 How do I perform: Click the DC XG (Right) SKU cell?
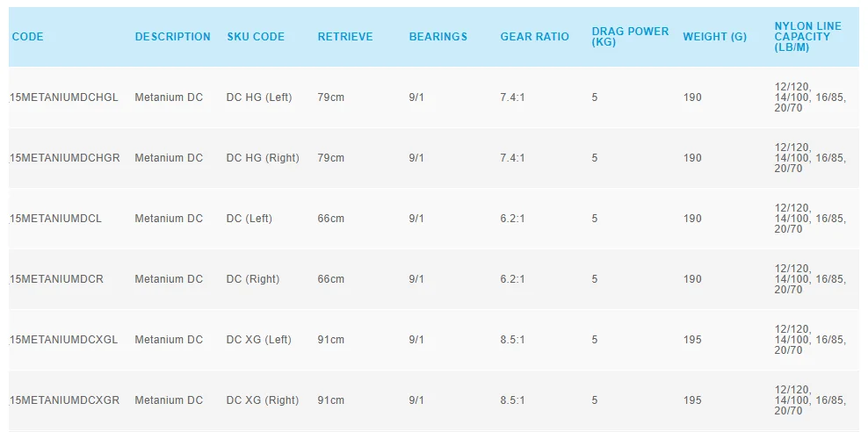click(x=262, y=400)
